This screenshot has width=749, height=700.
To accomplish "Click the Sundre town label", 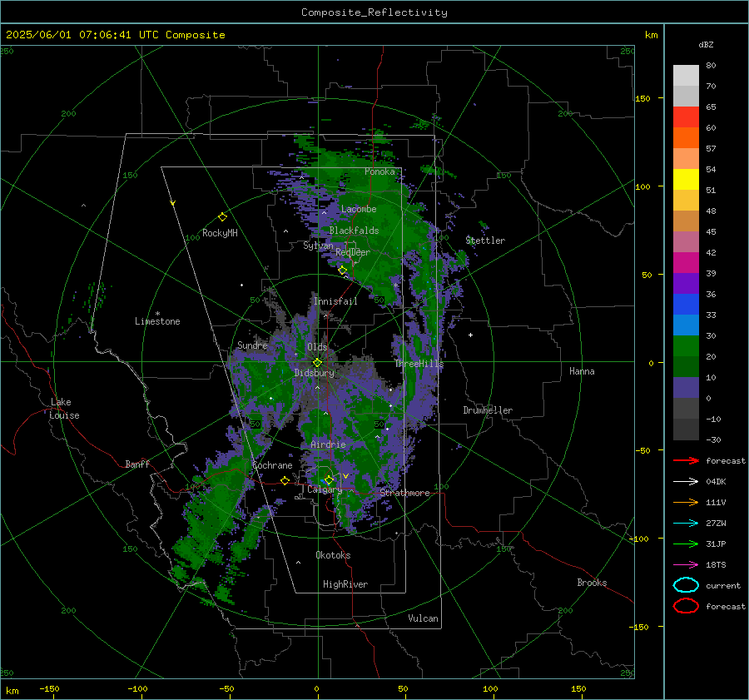I will (x=252, y=345).
